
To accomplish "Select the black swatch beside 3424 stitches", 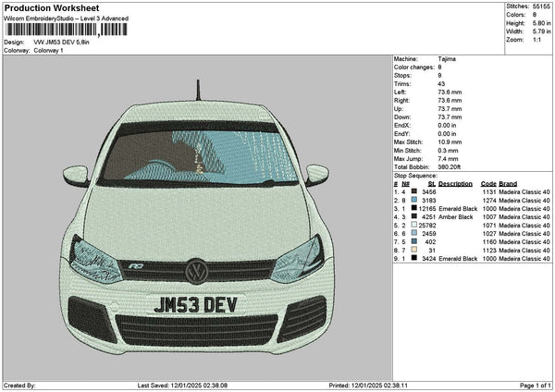I will pos(413,258).
